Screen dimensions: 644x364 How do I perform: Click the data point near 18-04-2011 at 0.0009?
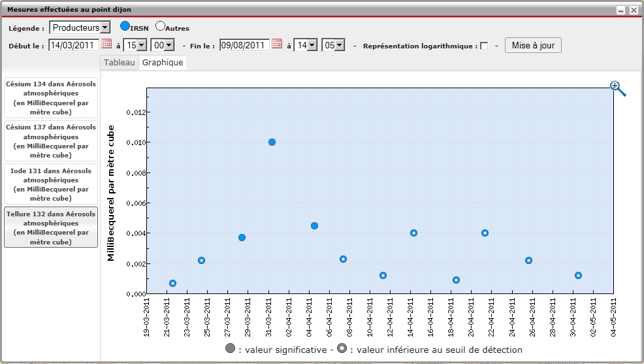pyautogui.click(x=456, y=280)
